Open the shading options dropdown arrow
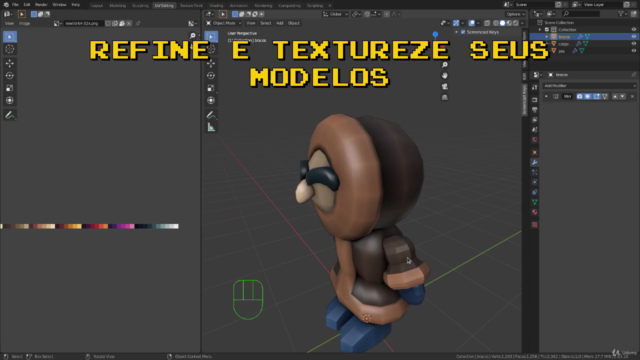The height and width of the screenshot is (360, 640). click(x=522, y=23)
